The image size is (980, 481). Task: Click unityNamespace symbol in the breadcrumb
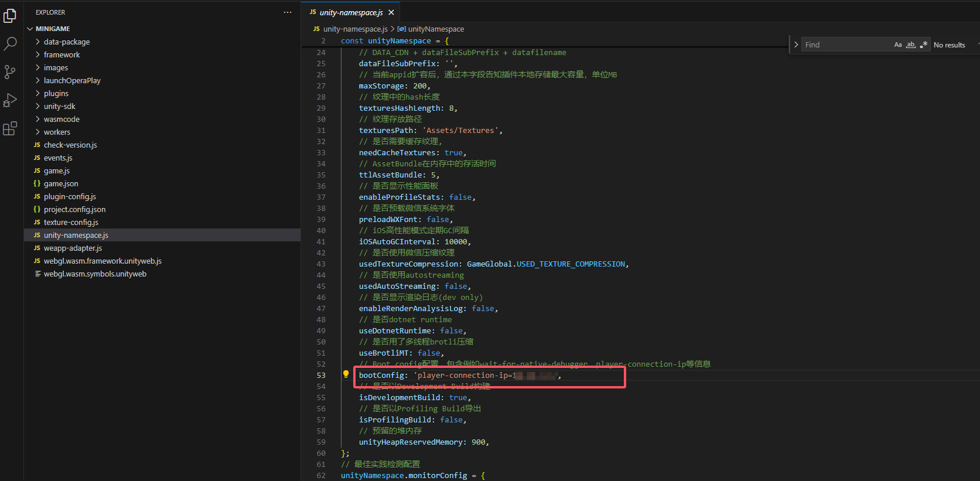pos(436,29)
